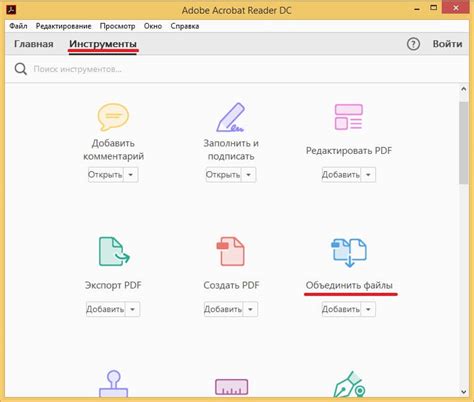Switch to the Главная tab
The image size is (474, 402).
(34, 44)
